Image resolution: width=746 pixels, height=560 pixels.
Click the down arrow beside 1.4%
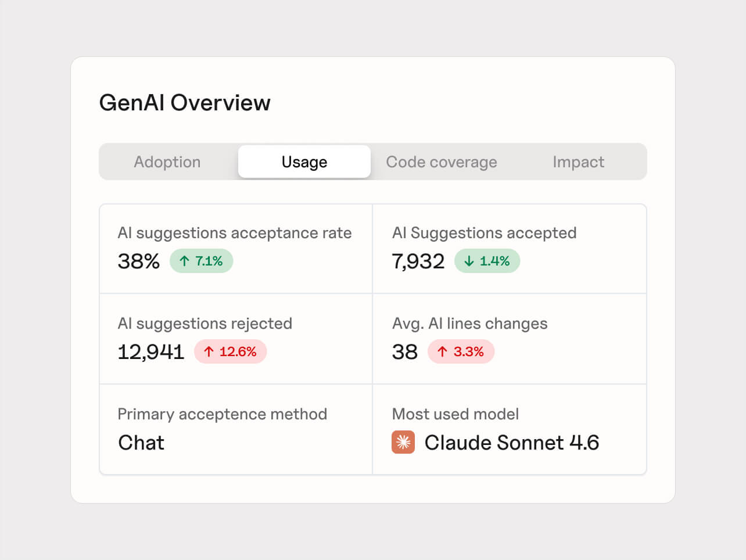(x=469, y=261)
